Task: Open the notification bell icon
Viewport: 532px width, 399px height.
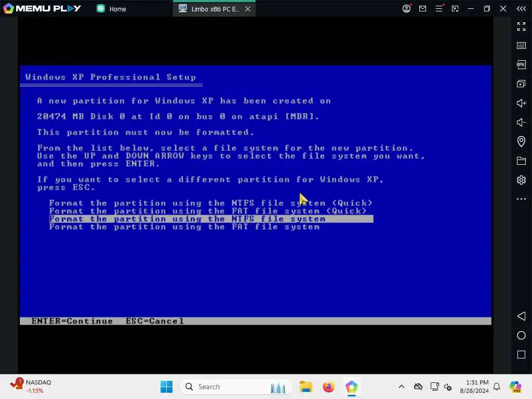Action: click(497, 387)
